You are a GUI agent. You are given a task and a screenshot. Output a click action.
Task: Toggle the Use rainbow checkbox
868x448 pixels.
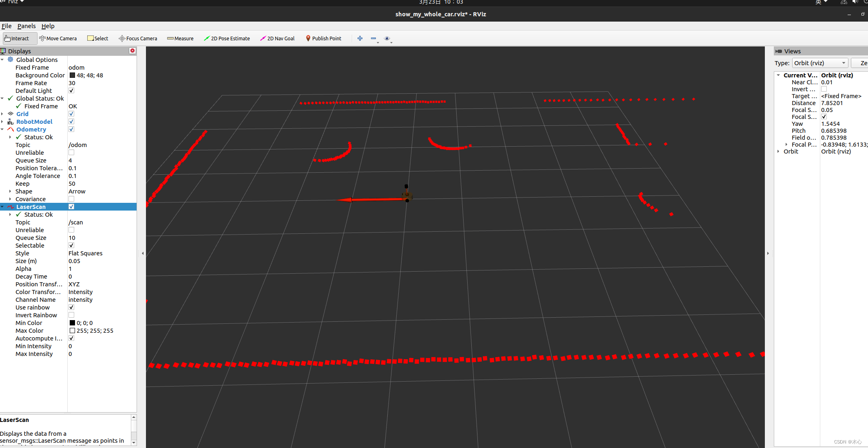pos(71,307)
